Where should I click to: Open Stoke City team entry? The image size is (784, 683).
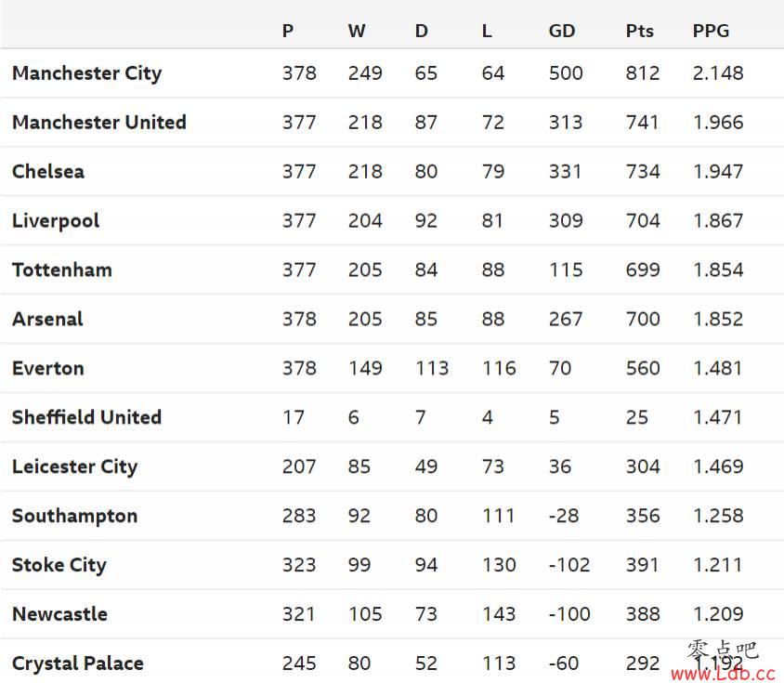tap(59, 565)
